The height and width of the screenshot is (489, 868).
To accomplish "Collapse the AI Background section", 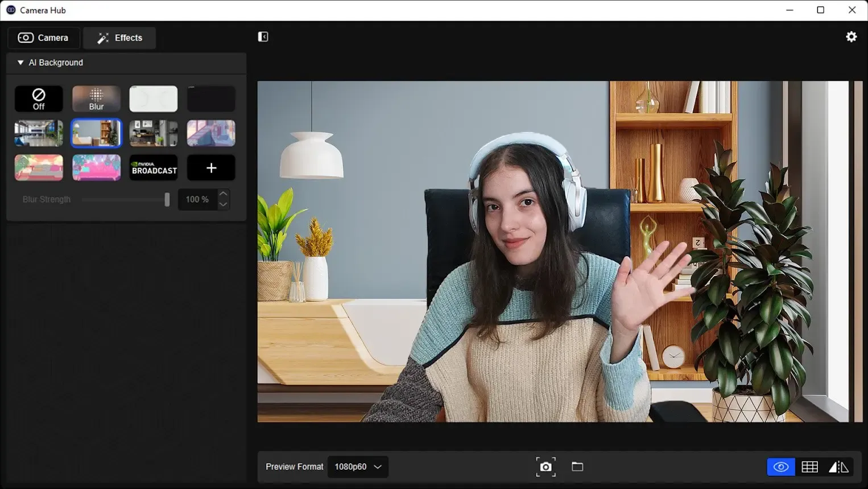I will [x=20, y=63].
